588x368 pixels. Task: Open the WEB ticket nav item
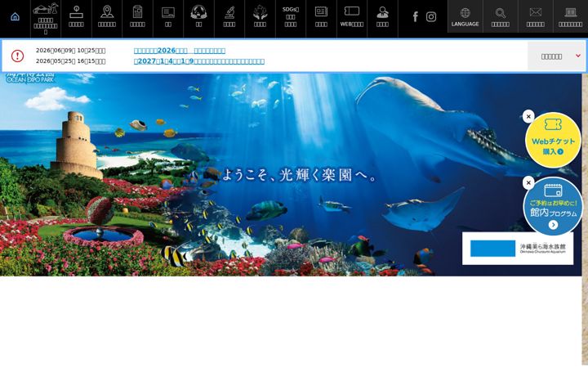tap(352, 19)
